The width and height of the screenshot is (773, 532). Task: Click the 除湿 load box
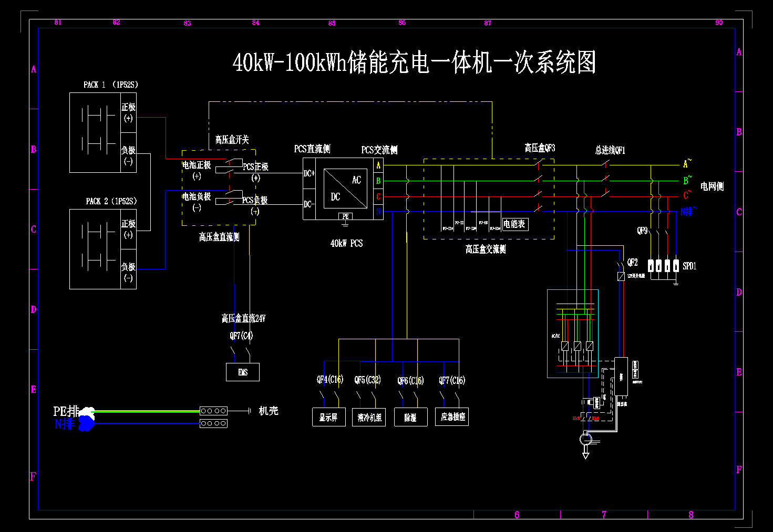click(410, 417)
